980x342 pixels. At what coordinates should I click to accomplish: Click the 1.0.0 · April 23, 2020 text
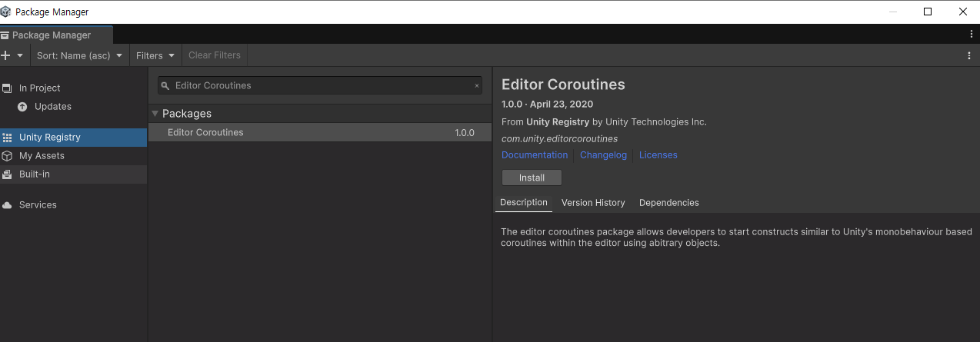click(x=547, y=105)
